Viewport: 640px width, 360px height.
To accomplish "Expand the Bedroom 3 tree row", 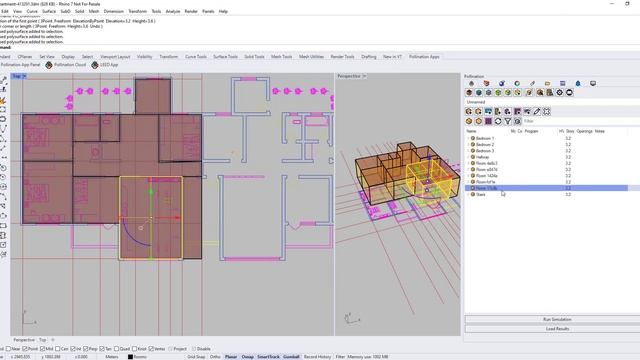I will [468, 151].
